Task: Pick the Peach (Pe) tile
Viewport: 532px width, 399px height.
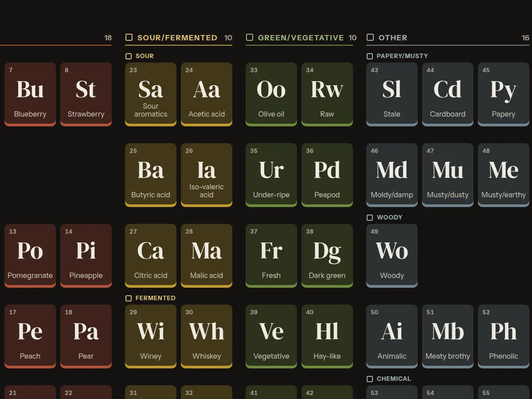Action: (x=30, y=336)
